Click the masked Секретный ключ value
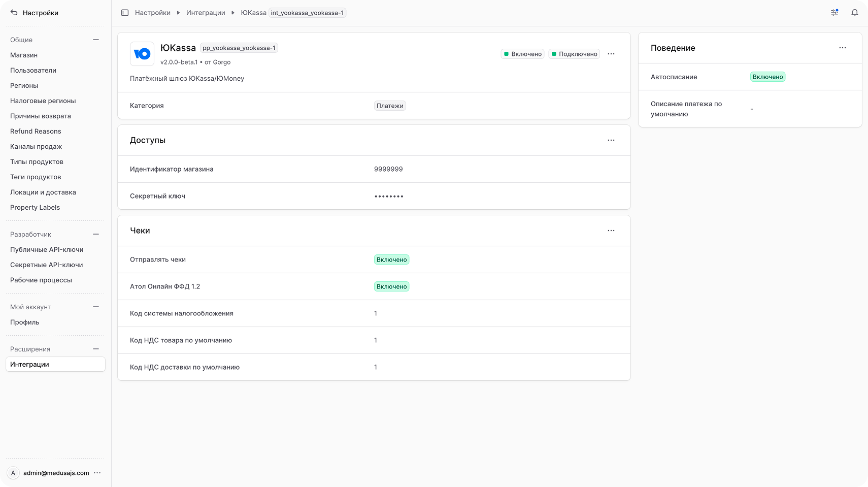 389,196
